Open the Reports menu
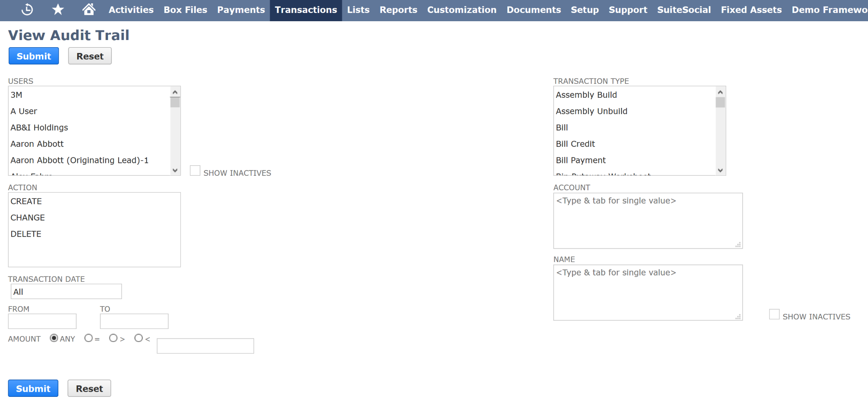Image resolution: width=868 pixels, height=420 pixels. click(x=398, y=10)
